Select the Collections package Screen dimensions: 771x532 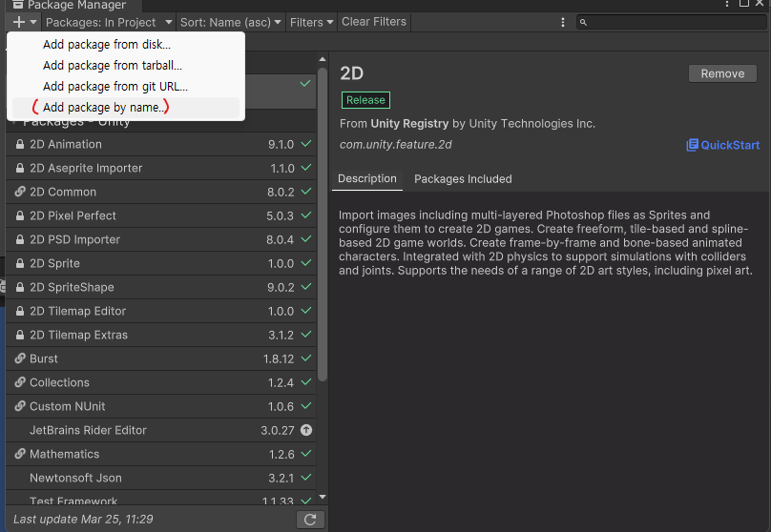coord(161,382)
